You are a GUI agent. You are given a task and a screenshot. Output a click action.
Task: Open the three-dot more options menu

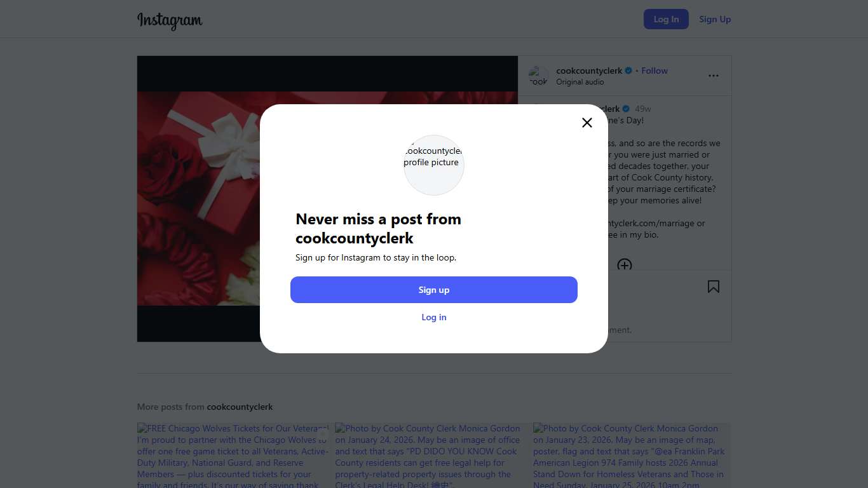(713, 76)
